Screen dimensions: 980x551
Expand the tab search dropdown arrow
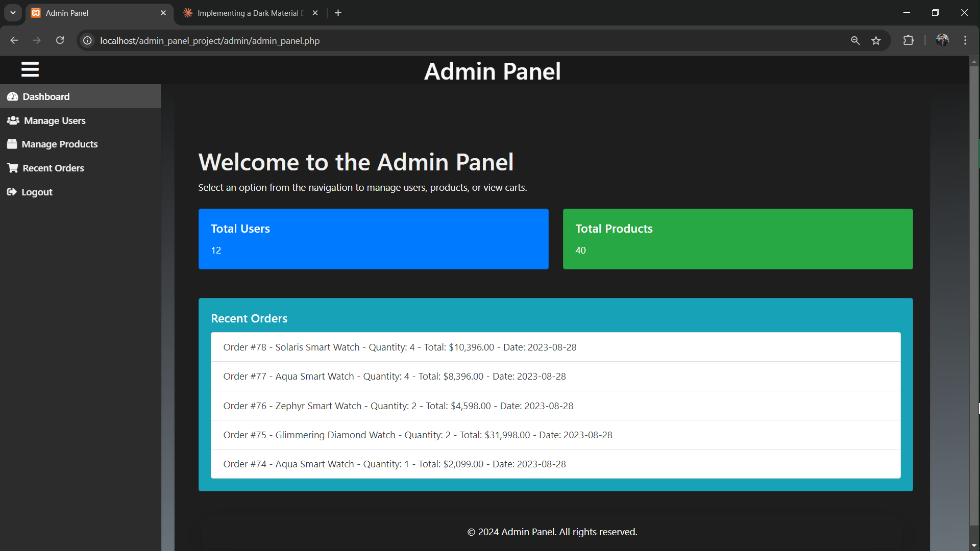[13, 13]
